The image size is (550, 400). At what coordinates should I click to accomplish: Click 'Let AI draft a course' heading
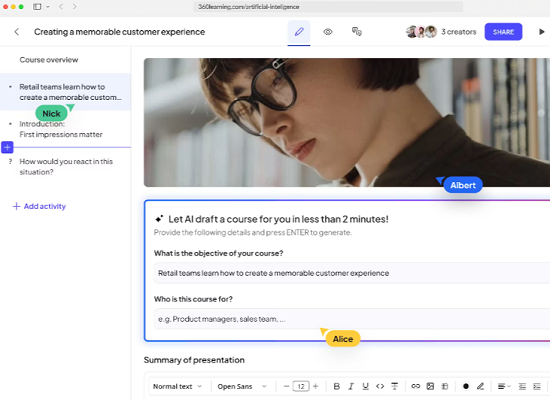click(279, 219)
